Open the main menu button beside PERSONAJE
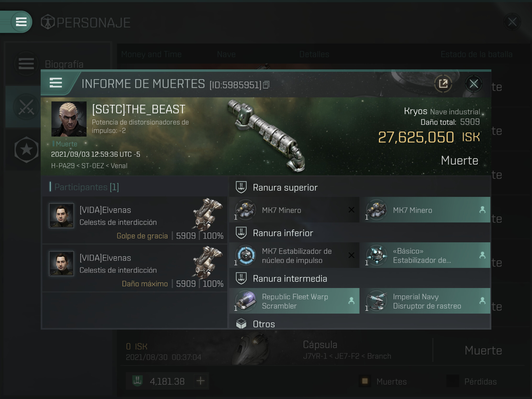 coord(21,22)
